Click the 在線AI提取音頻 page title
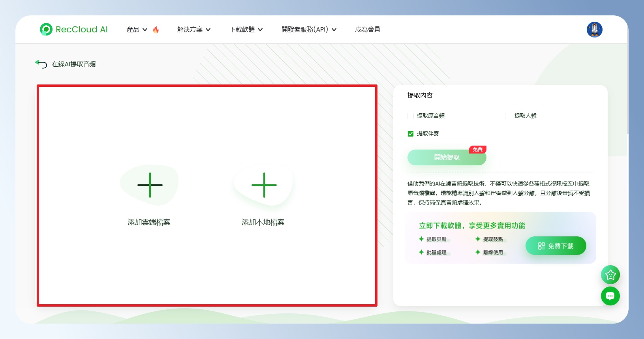This screenshot has width=644, height=339. (74, 64)
